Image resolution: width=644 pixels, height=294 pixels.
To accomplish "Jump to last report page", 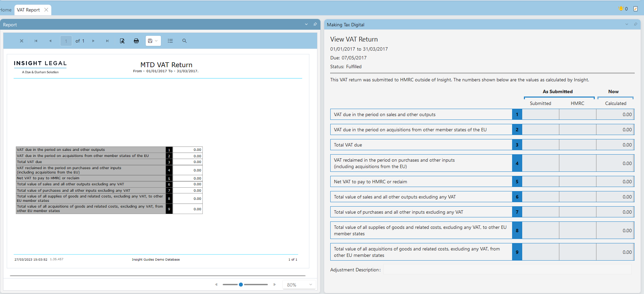I will click(x=108, y=41).
